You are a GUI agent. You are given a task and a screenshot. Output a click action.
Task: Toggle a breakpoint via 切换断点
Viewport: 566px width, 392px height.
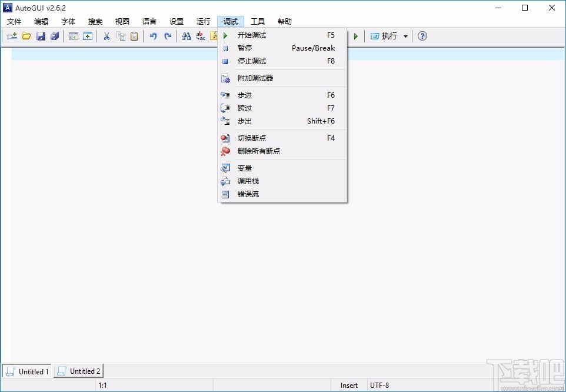tap(252, 138)
